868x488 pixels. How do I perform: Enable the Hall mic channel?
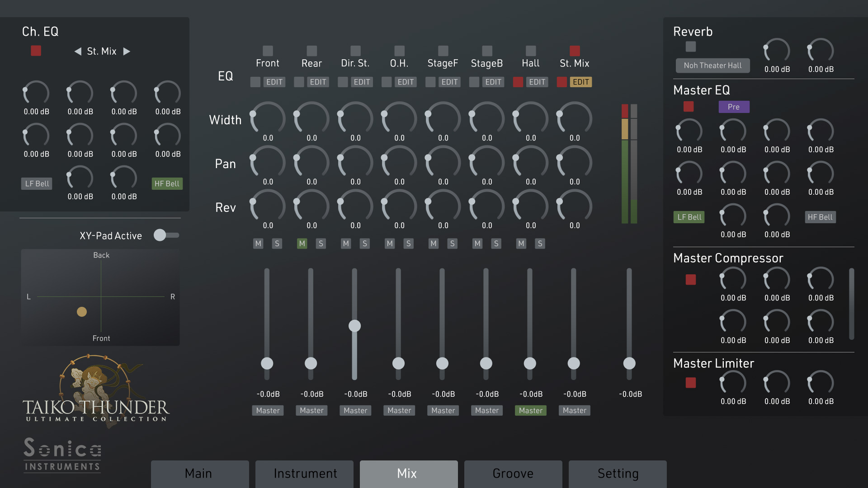(x=531, y=50)
